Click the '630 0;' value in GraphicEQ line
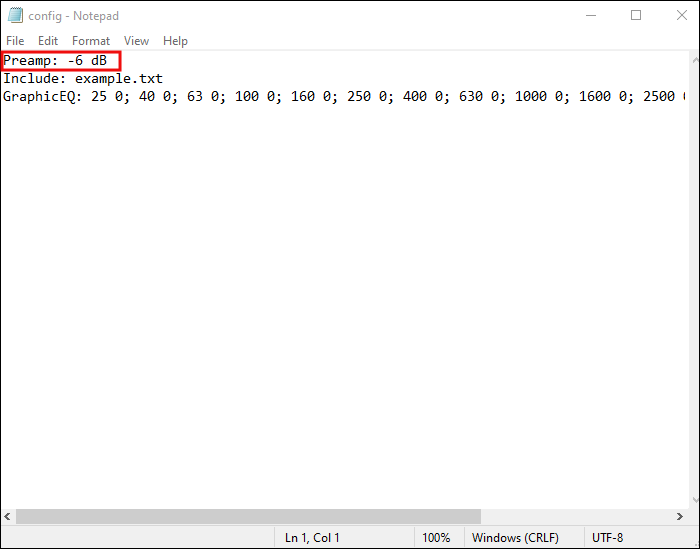 pyautogui.click(x=482, y=96)
